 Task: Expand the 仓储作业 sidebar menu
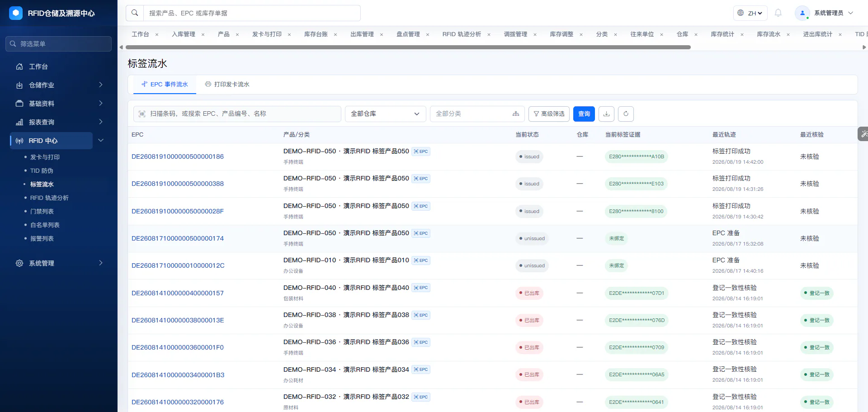coord(59,85)
